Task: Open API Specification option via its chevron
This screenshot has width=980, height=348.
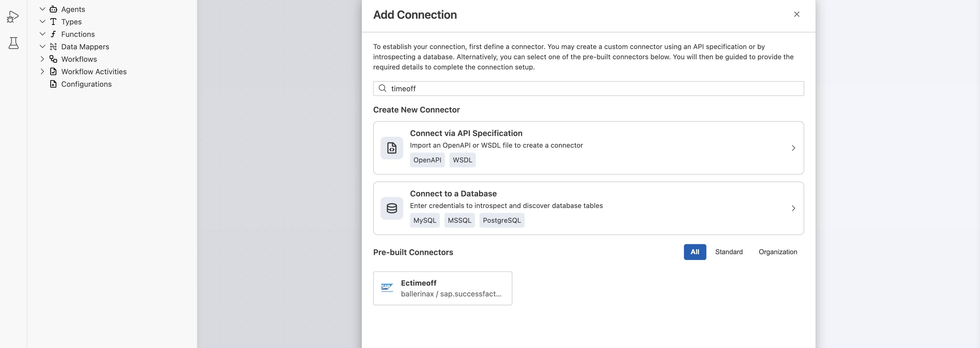Action: [793, 148]
